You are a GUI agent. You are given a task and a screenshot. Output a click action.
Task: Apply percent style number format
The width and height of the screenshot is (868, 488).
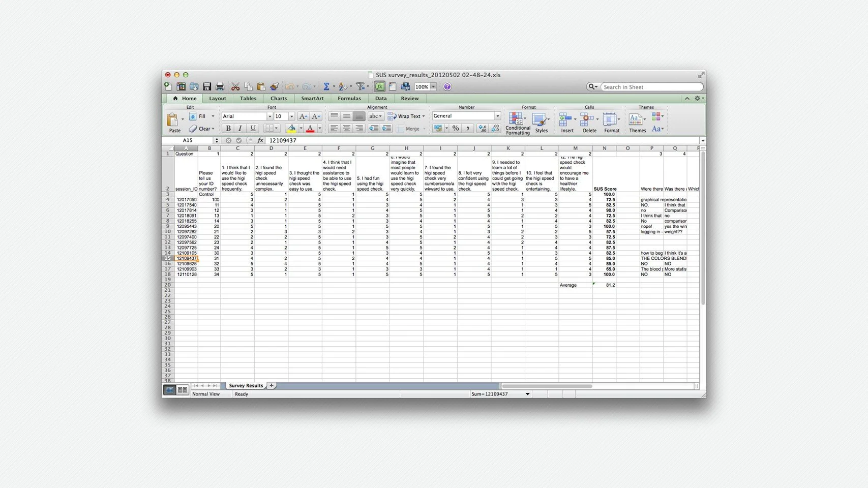[x=456, y=129]
